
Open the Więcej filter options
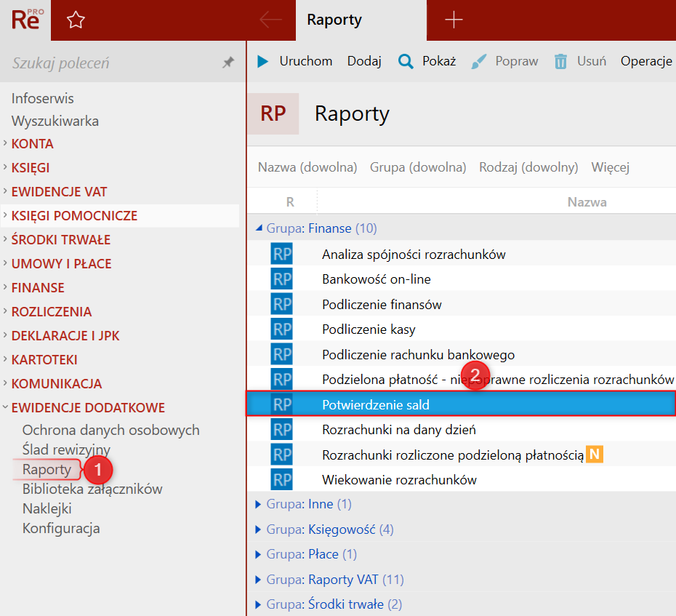[610, 167]
